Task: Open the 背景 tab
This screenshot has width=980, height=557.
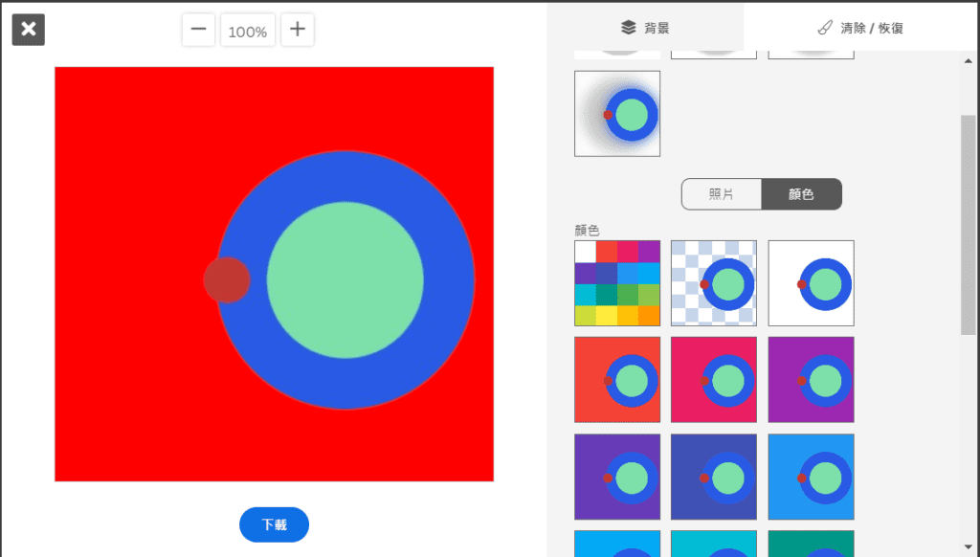Action: (x=646, y=28)
